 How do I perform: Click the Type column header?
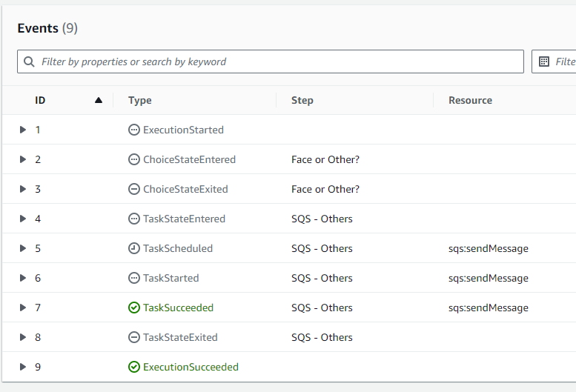point(140,100)
